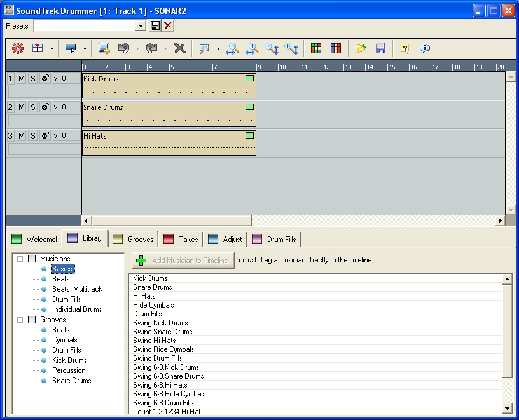
Task: Open the zoom view dropdown arrow
Action: pos(218,49)
